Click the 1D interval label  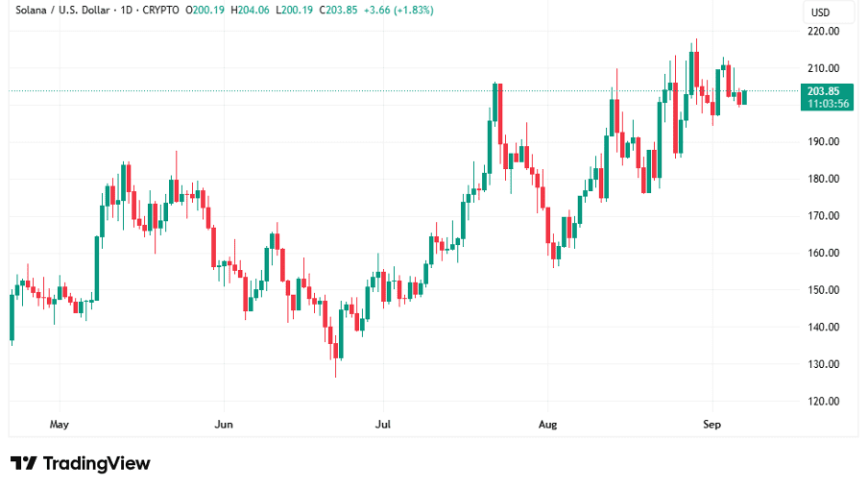point(138,10)
